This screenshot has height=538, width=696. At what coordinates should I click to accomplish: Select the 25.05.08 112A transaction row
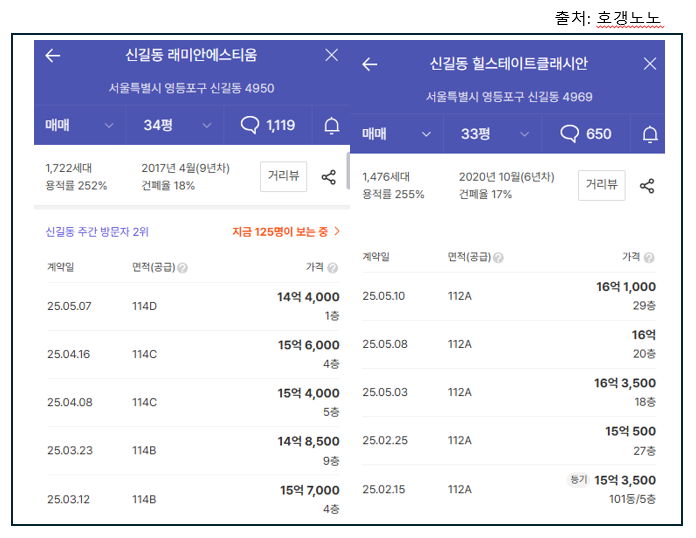point(509,344)
